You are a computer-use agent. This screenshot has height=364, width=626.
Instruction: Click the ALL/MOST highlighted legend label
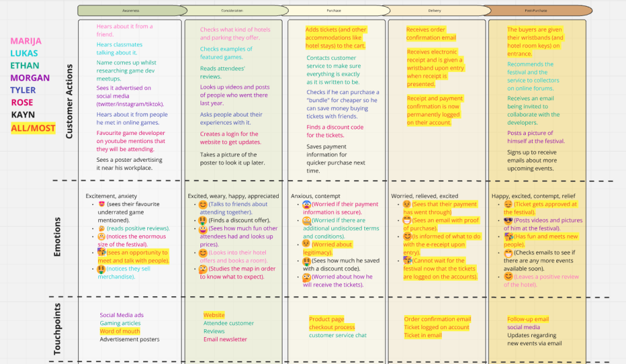pos(33,128)
